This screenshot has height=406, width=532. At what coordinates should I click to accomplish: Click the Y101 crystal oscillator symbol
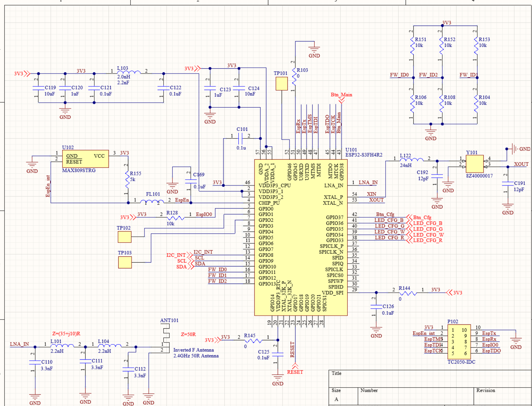[475, 164]
